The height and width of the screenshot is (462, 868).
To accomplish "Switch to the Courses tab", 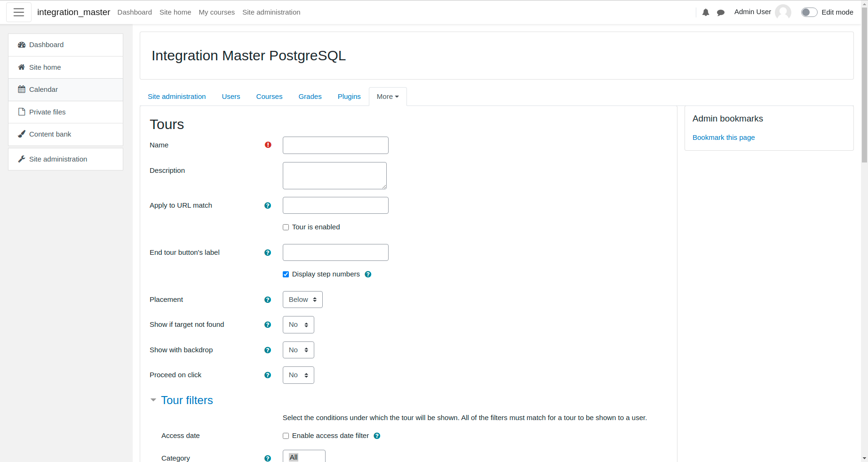I will [269, 97].
